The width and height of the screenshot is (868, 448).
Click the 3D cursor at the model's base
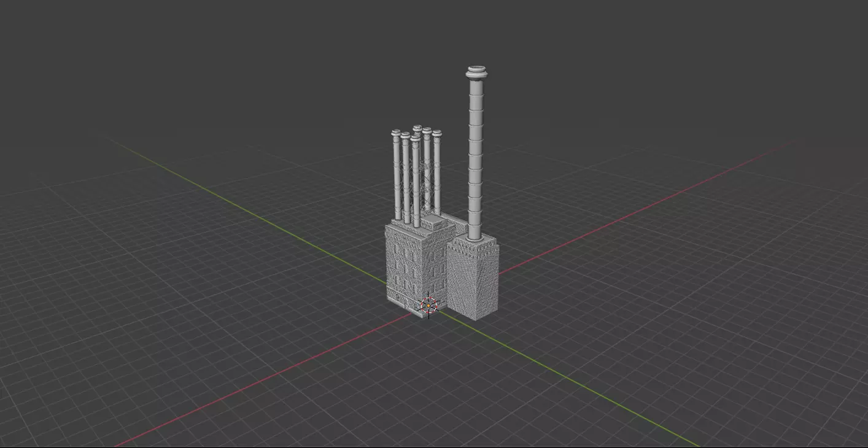coord(428,306)
